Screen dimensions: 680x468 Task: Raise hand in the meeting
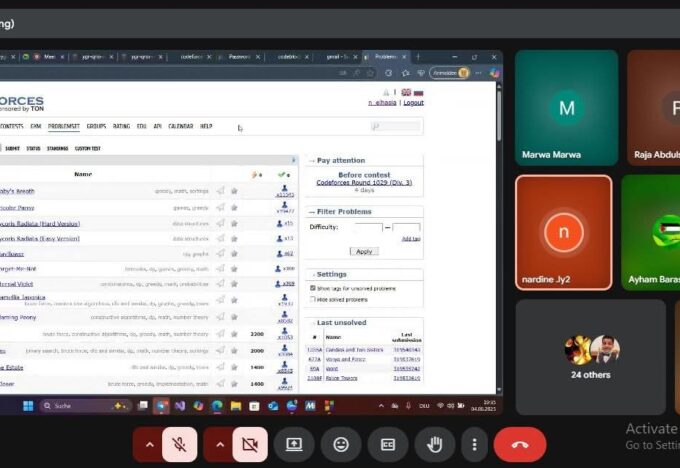click(x=434, y=444)
